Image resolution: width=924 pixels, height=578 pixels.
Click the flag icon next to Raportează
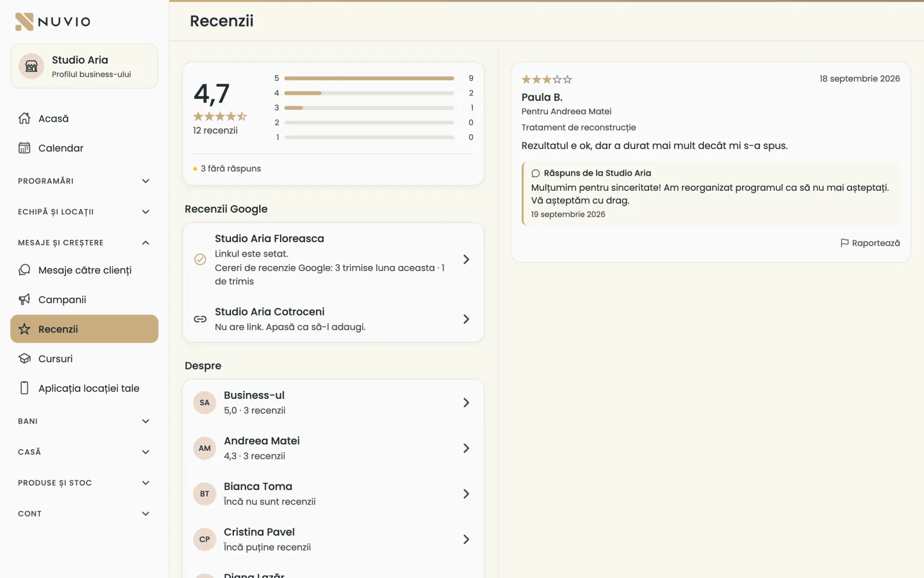click(844, 243)
